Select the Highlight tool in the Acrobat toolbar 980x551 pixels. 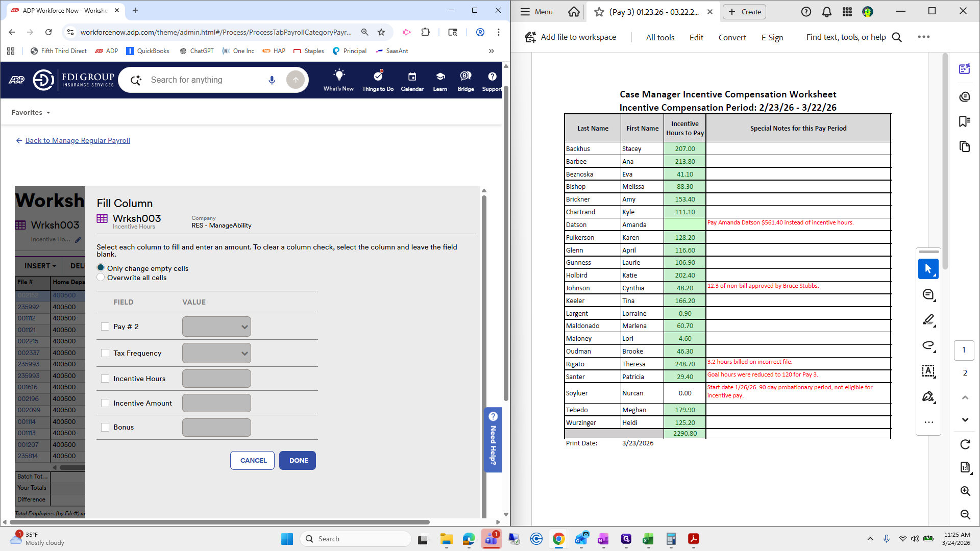[x=928, y=320]
